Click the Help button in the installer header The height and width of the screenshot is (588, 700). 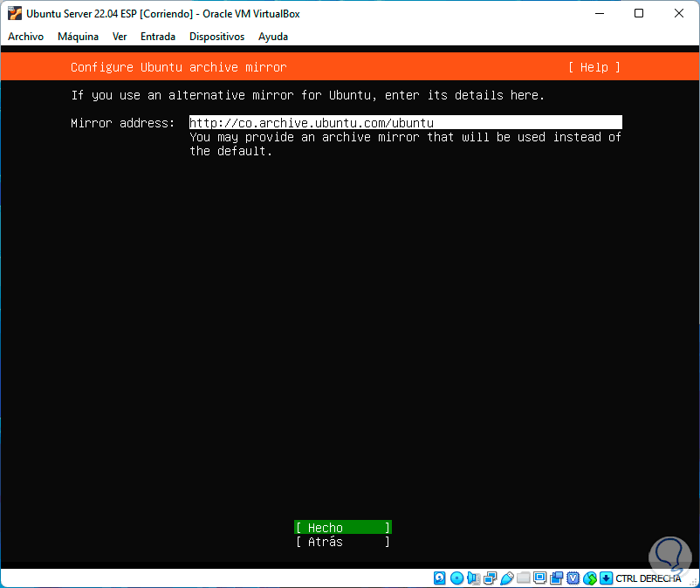[x=594, y=67]
